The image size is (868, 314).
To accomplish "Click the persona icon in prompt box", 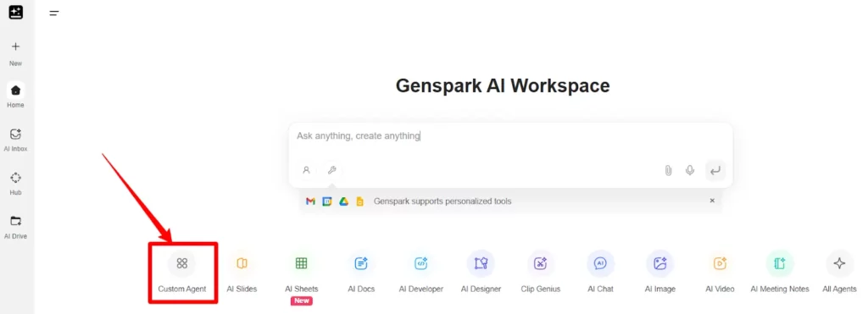I will tap(306, 170).
